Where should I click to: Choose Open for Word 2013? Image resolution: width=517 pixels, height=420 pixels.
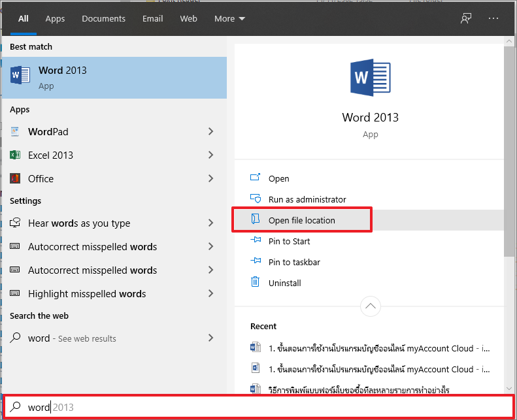coord(278,178)
